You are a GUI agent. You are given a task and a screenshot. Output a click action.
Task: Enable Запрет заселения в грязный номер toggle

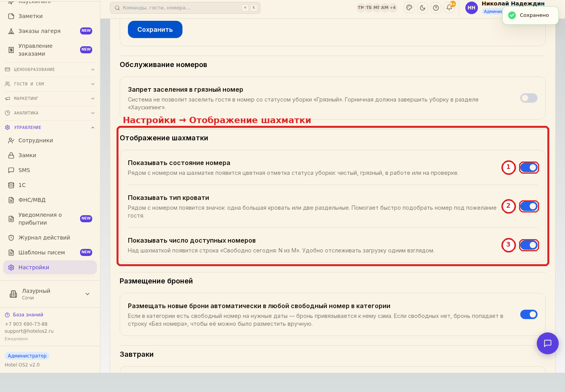click(x=529, y=98)
